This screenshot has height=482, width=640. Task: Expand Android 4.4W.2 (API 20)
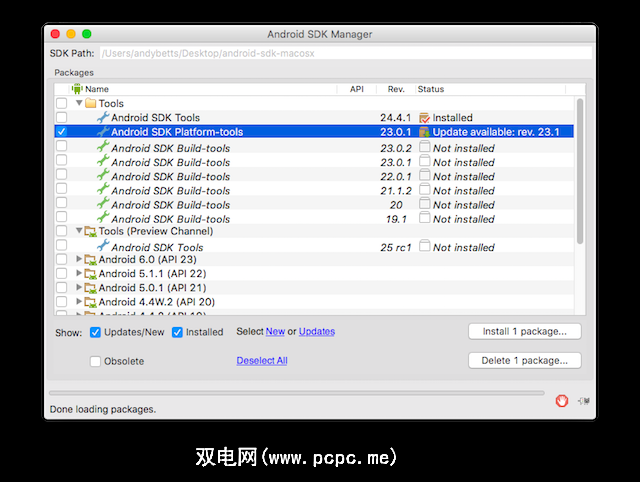pos(79,302)
